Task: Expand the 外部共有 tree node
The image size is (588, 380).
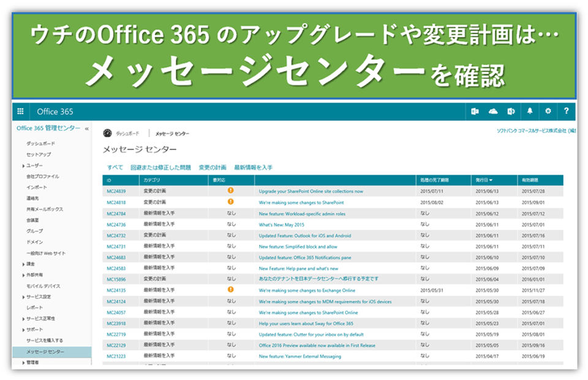Action: coord(23,275)
